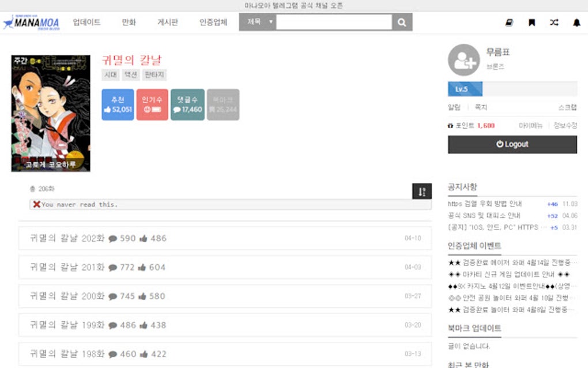Open the 마카티 신규 게임 업데이트 안내 post
The image size is (588, 368).
pos(509,274)
